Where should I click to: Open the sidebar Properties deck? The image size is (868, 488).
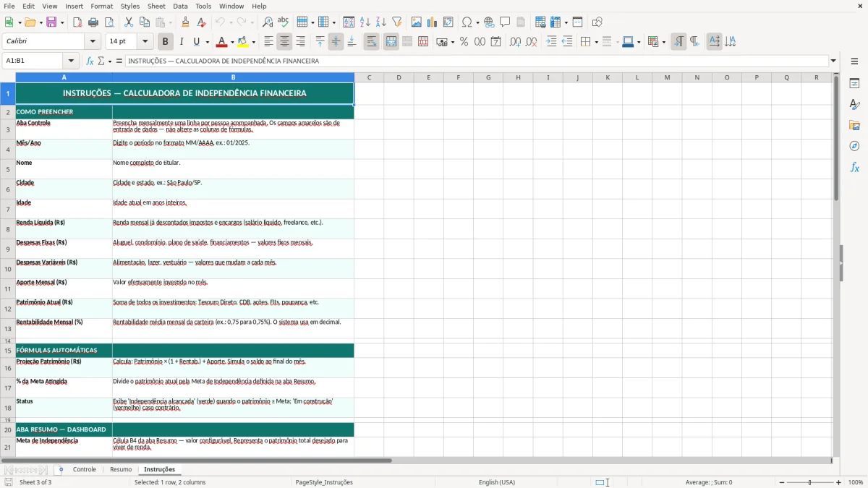point(854,84)
